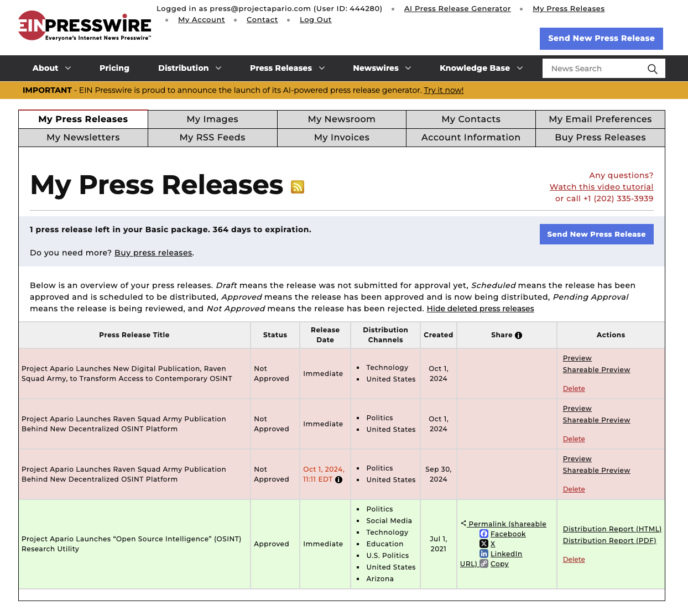Image resolution: width=688 pixels, height=616 pixels.
Task: Click the LinkedIn share text link
Action: 506,554
